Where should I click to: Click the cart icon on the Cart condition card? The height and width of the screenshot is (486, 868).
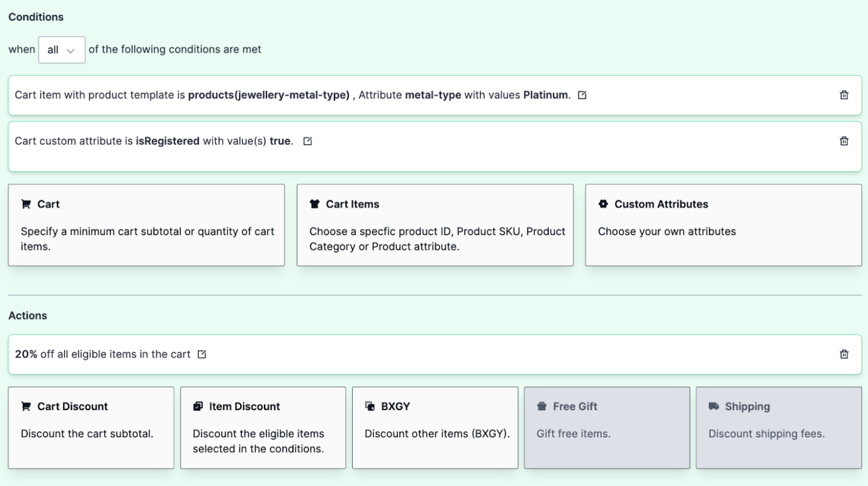[25, 203]
